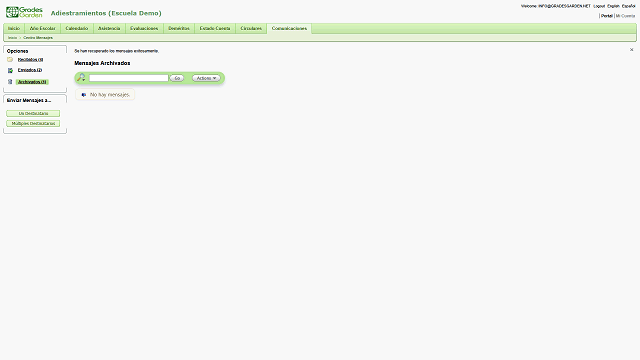Click the Centro Mensajes breadcrumb
This screenshot has height=360, width=640.
tap(38, 38)
